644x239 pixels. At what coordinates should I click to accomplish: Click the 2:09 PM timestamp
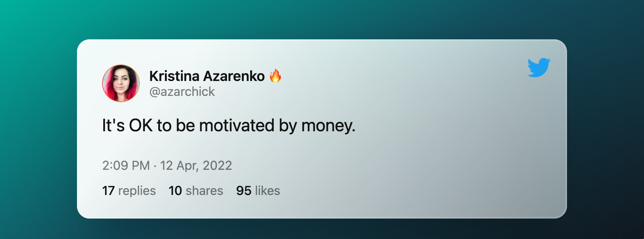pyautogui.click(x=126, y=165)
